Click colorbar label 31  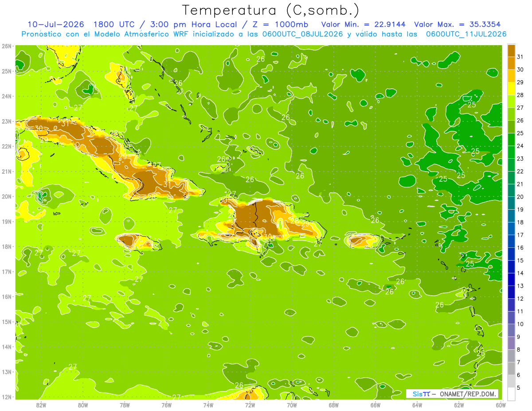[x=520, y=57]
